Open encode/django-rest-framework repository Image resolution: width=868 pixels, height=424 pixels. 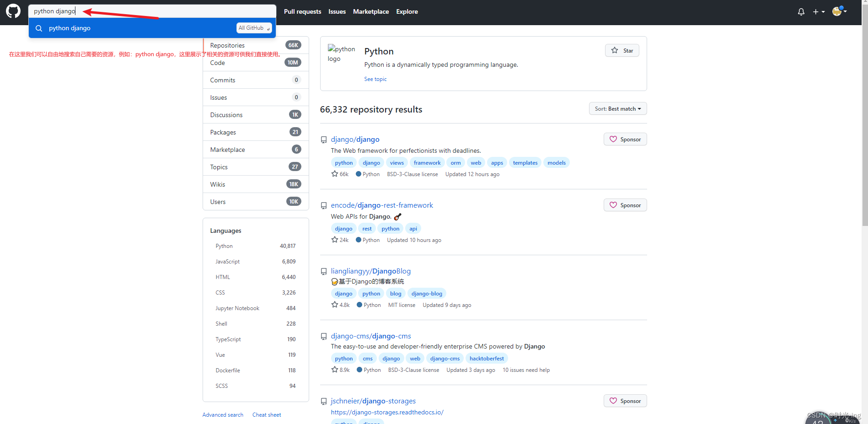[382, 205]
